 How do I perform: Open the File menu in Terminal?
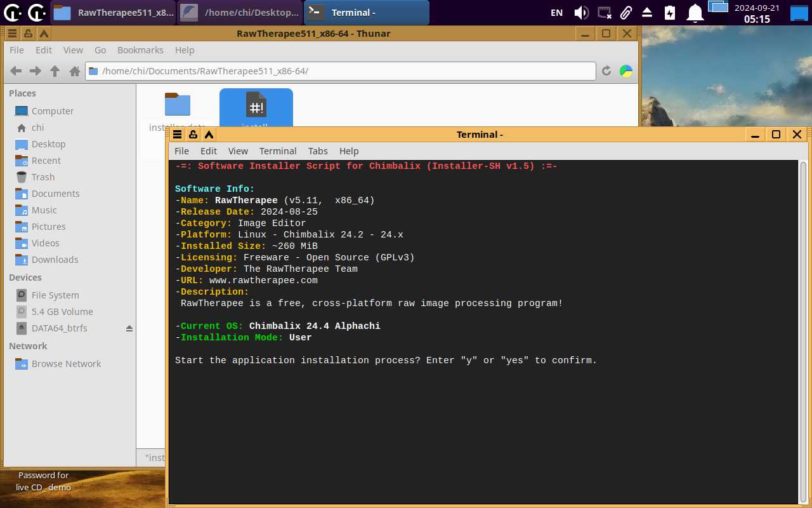[181, 151]
